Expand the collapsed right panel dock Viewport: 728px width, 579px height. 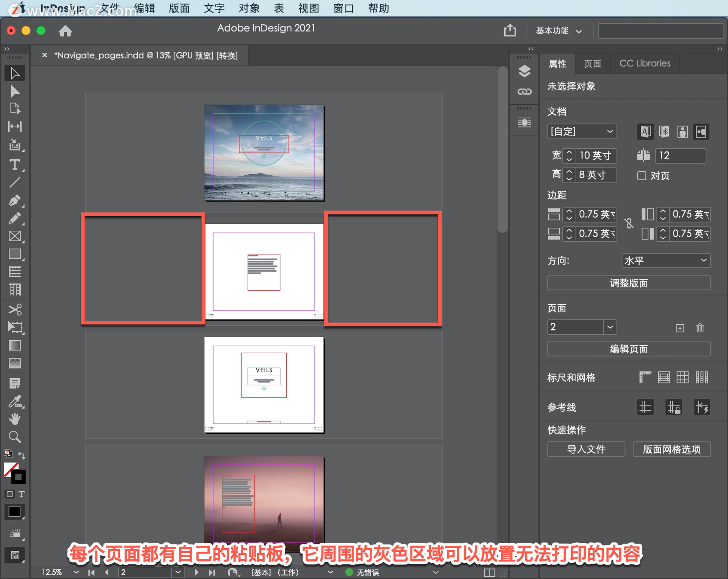point(531,49)
